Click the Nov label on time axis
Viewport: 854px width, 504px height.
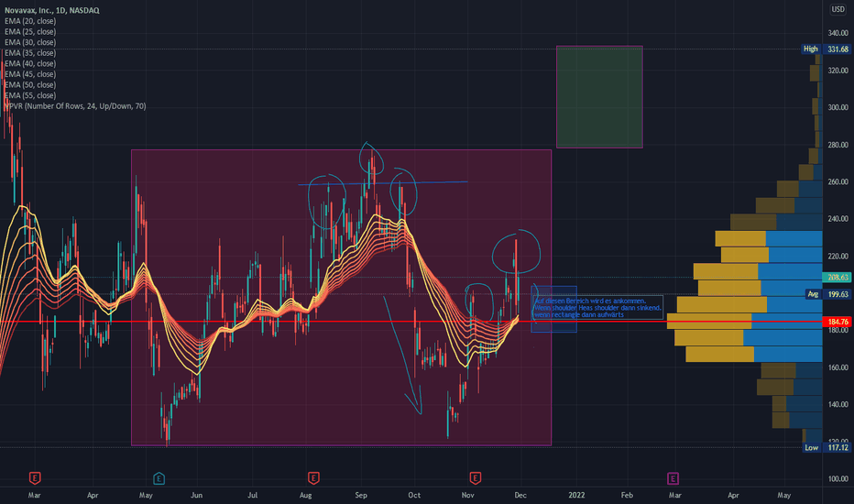click(x=468, y=495)
